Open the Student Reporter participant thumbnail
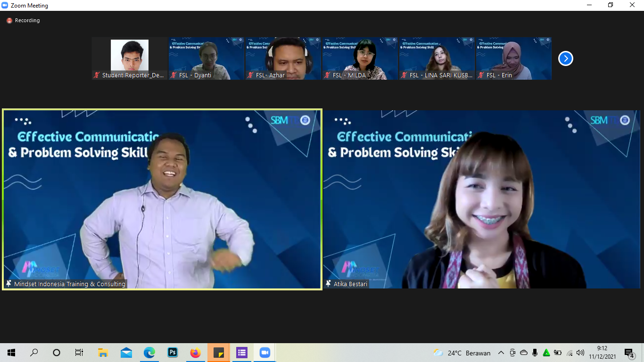 pos(130,58)
